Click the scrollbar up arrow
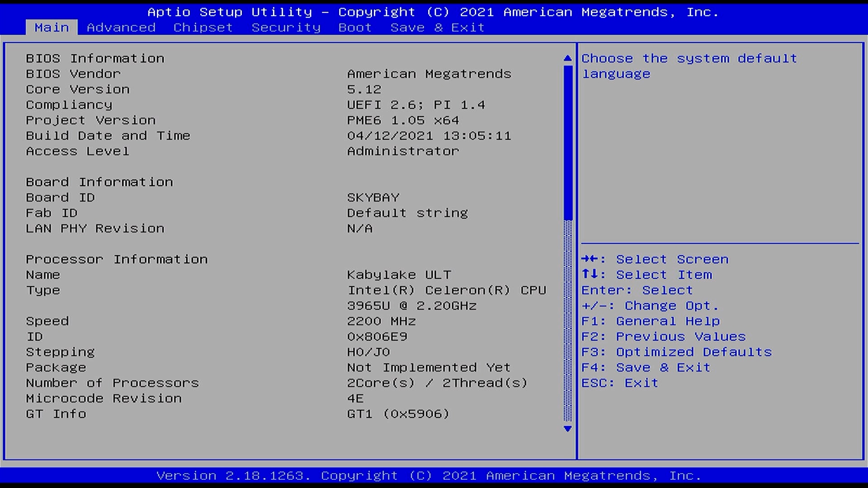The image size is (868, 488). pyautogui.click(x=568, y=58)
